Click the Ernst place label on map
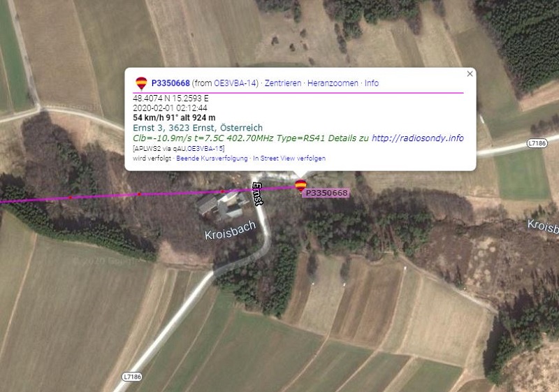 [257, 194]
